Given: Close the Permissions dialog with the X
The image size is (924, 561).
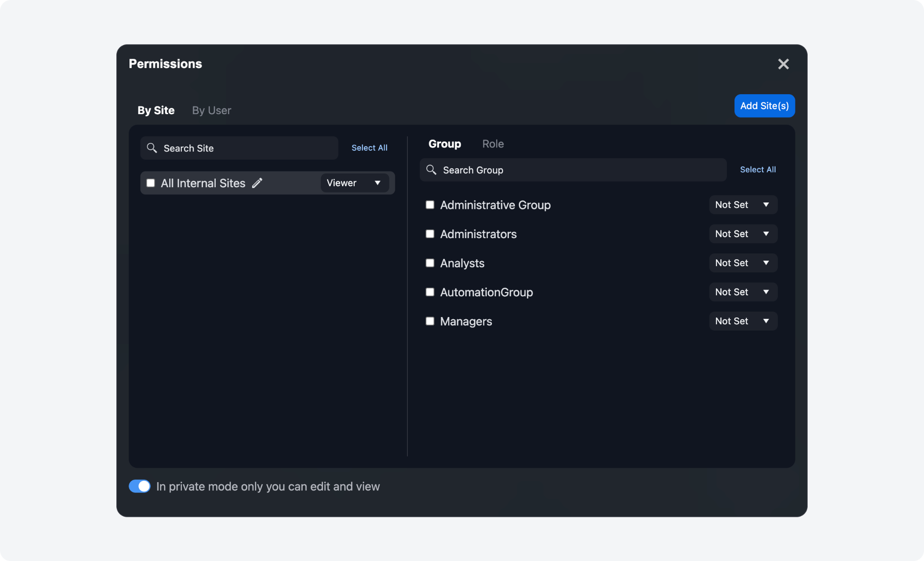Looking at the screenshot, I should pos(783,64).
